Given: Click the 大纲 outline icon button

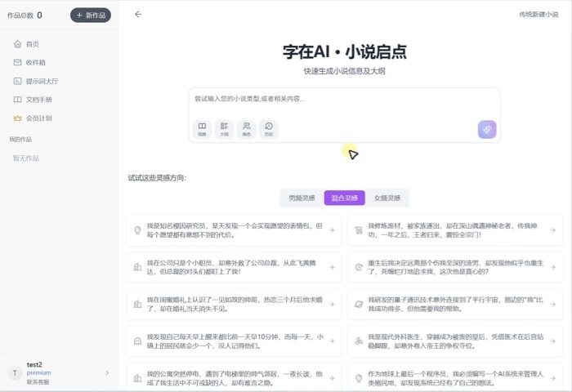Looking at the screenshot, I should coord(224,129).
